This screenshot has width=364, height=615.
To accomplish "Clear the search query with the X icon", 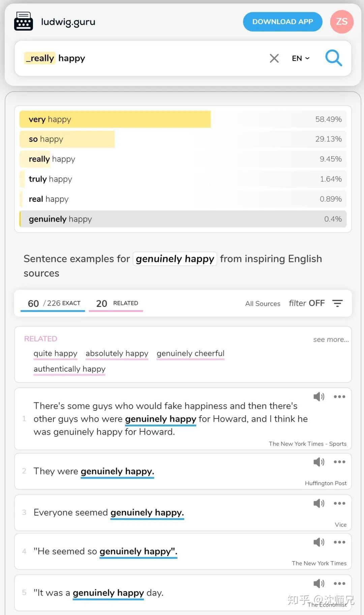I will pos(274,58).
